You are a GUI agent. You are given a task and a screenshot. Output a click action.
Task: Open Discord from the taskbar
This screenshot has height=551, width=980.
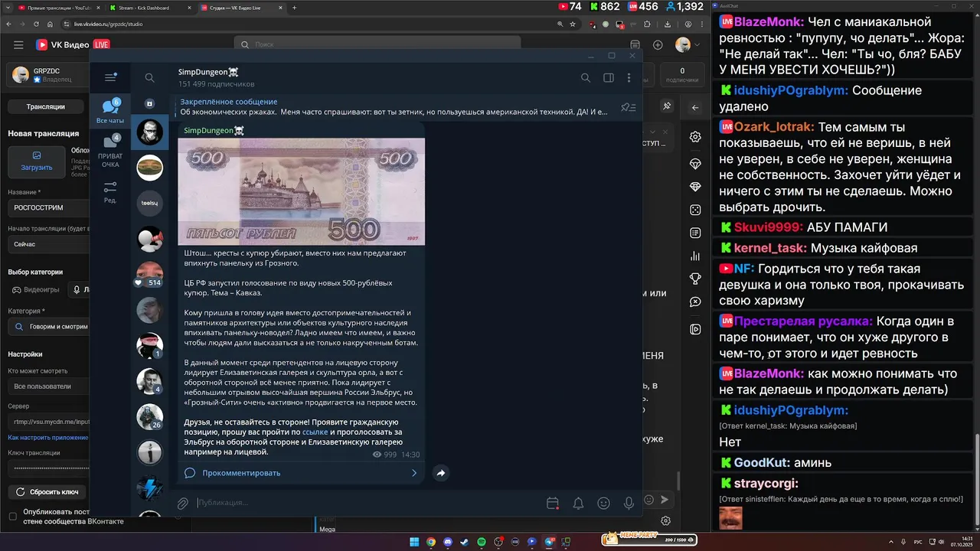click(x=448, y=542)
